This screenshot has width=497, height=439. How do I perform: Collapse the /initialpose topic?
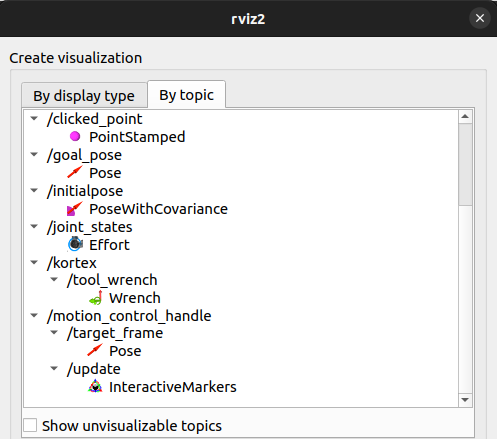[x=34, y=190]
